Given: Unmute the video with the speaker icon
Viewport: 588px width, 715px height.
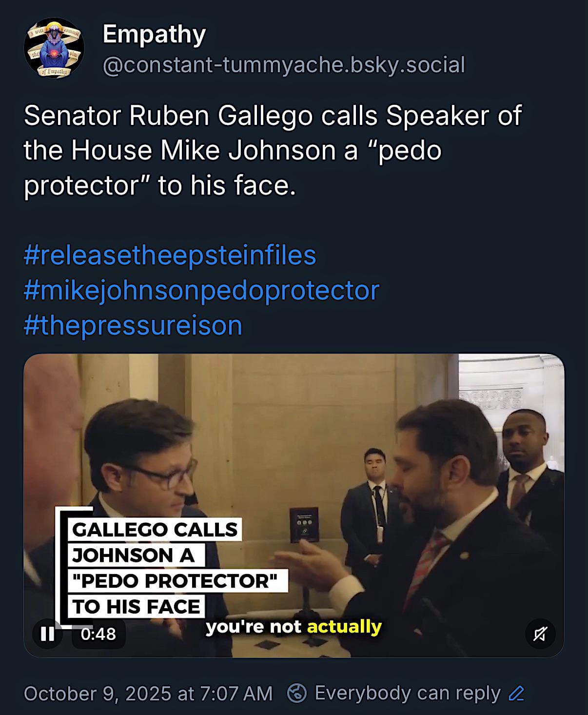Looking at the screenshot, I should tap(540, 634).
